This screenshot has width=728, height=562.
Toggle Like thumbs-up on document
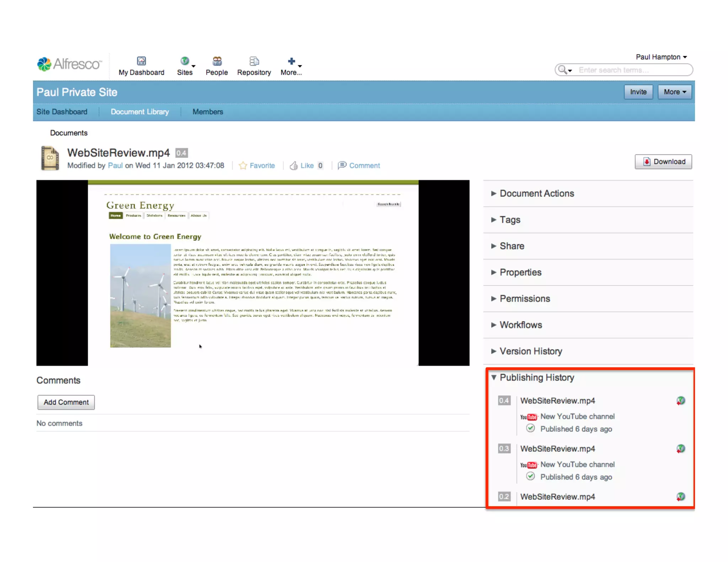(x=294, y=166)
